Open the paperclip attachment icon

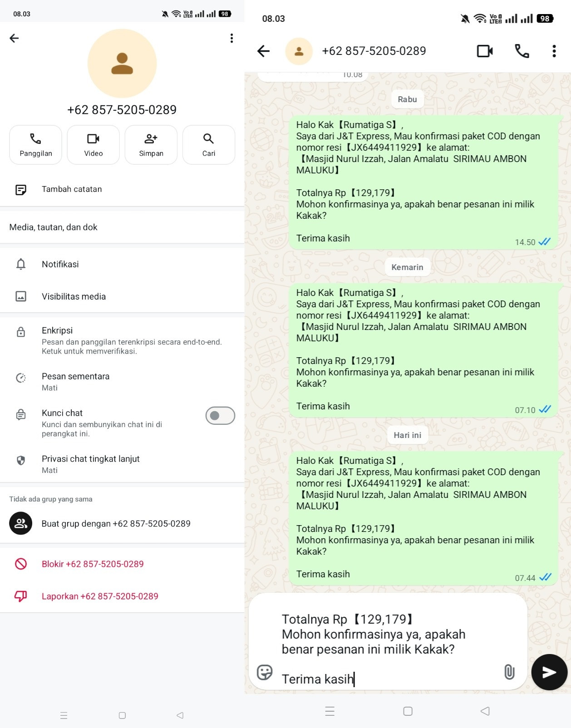click(x=509, y=672)
